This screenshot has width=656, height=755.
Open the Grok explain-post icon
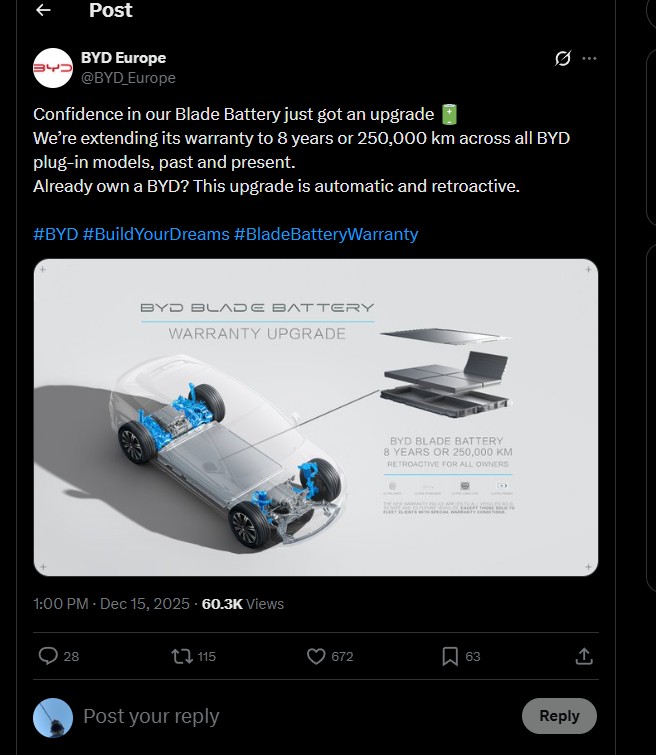(563, 58)
